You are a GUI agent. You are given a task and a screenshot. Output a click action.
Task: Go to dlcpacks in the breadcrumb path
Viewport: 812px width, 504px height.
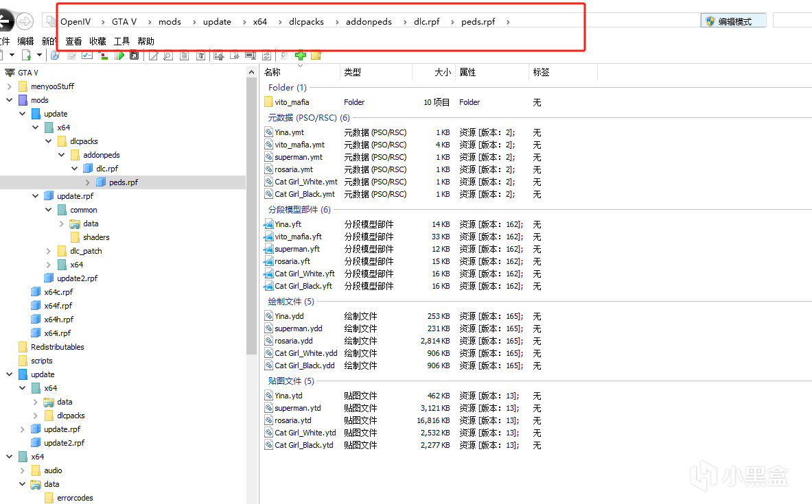pyautogui.click(x=307, y=22)
